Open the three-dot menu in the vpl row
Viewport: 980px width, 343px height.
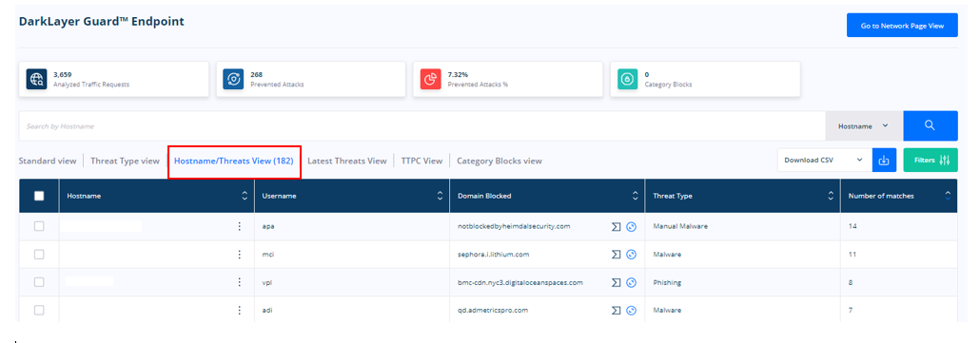[x=240, y=282]
